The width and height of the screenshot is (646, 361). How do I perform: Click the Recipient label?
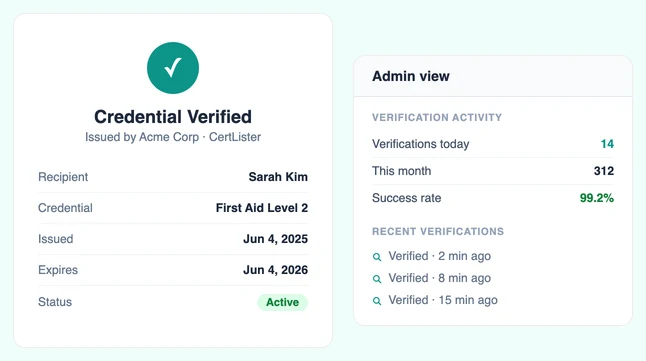pos(63,177)
